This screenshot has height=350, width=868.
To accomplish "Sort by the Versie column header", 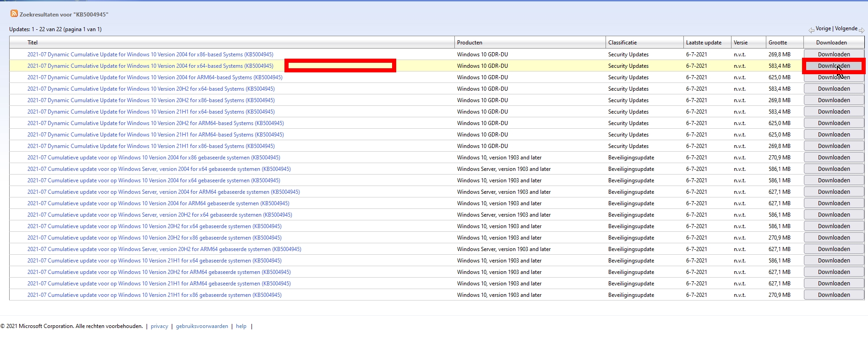I will [x=741, y=43].
